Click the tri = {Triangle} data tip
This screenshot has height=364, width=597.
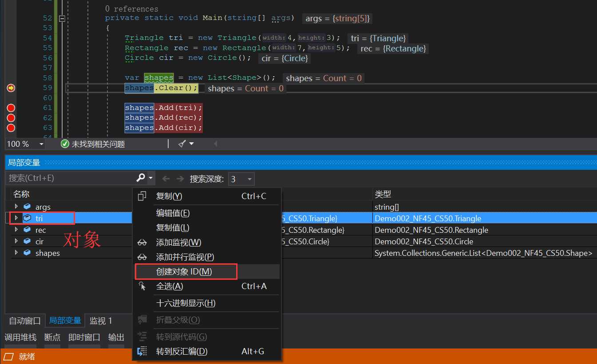pos(378,39)
